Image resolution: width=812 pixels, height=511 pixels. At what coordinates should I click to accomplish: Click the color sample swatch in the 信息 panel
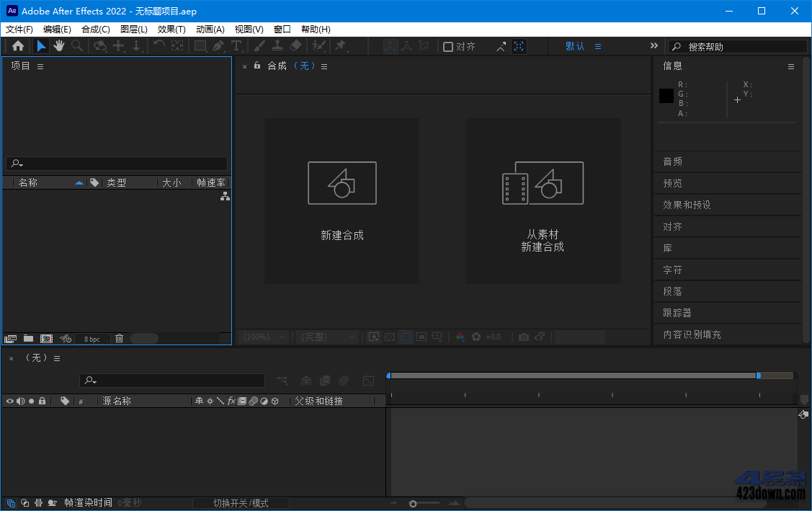click(666, 95)
